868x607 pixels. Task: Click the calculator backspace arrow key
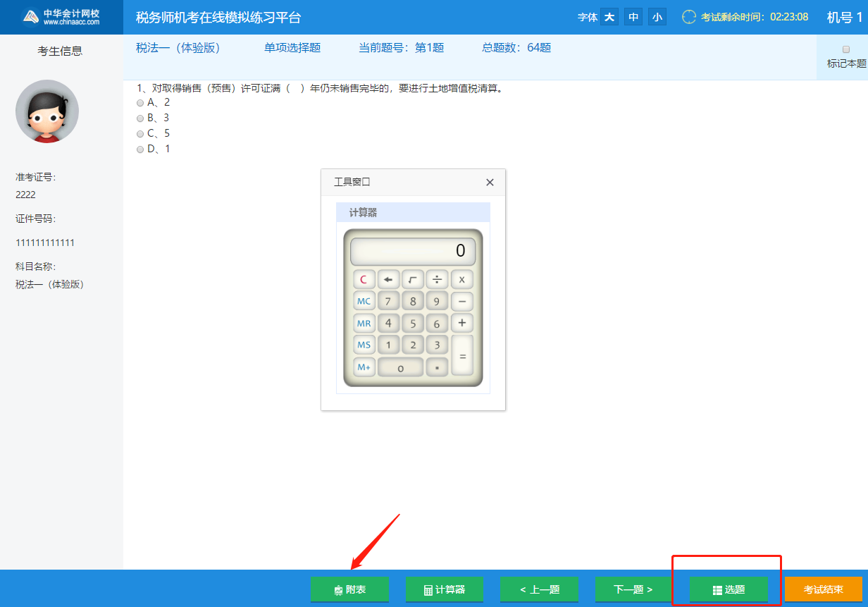tap(388, 279)
